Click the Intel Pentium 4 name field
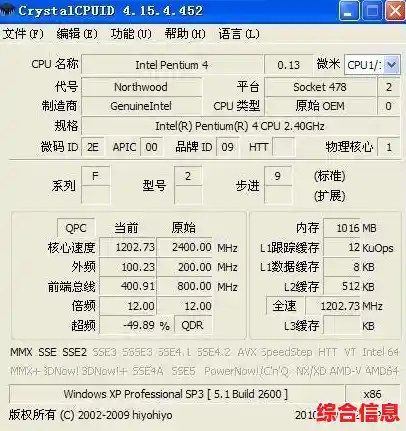The image size is (406, 431). tap(172, 65)
